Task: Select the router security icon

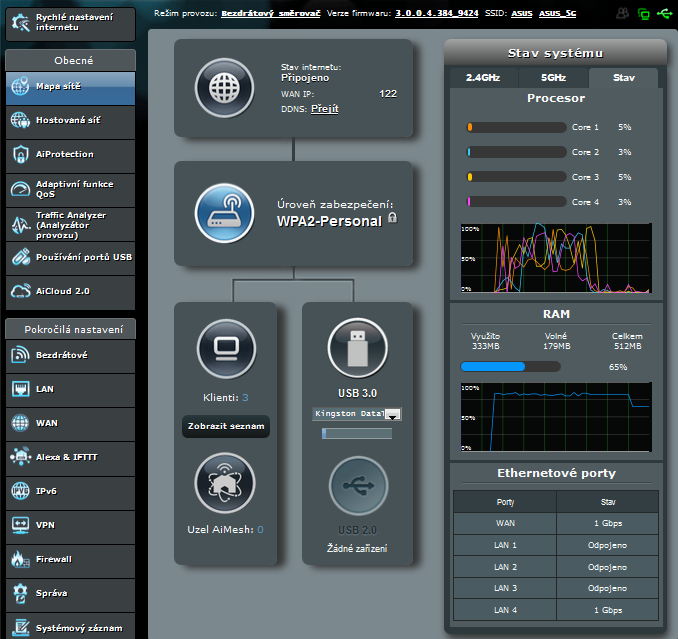Action: click(224, 213)
